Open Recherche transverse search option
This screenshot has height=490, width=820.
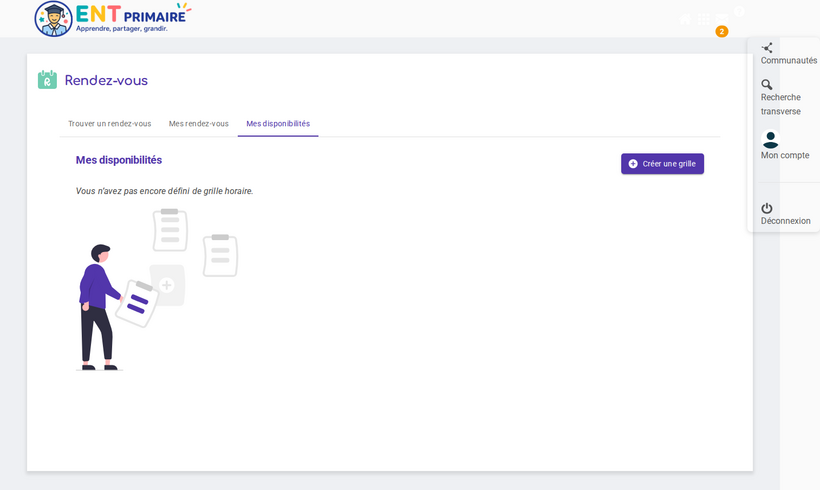pos(781,98)
